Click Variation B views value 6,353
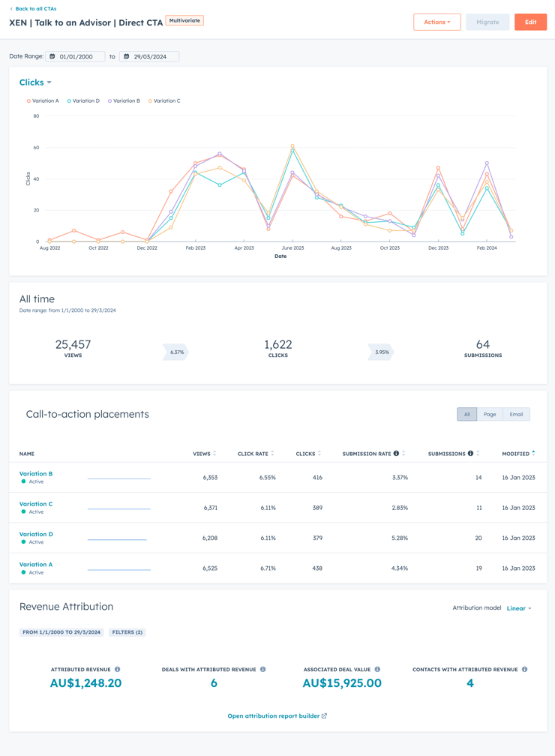The image size is (555, 756). (210, 478)
